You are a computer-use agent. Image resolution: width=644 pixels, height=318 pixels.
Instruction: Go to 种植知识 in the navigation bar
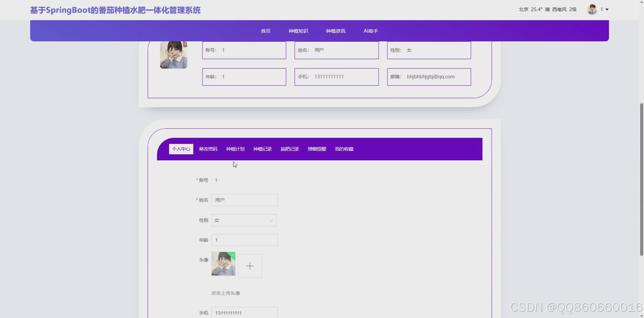coord(298,31)
